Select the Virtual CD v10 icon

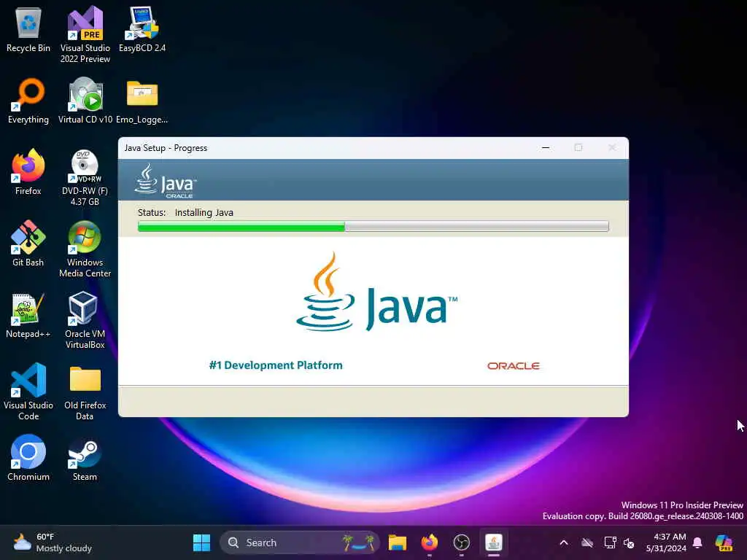click(x=85, y=101)
